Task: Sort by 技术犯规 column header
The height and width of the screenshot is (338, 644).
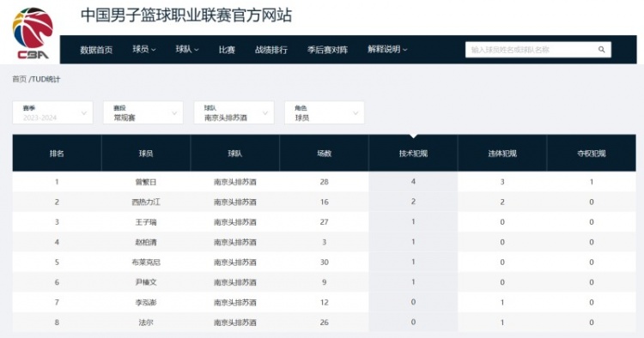Action: (x=413, y=154)
